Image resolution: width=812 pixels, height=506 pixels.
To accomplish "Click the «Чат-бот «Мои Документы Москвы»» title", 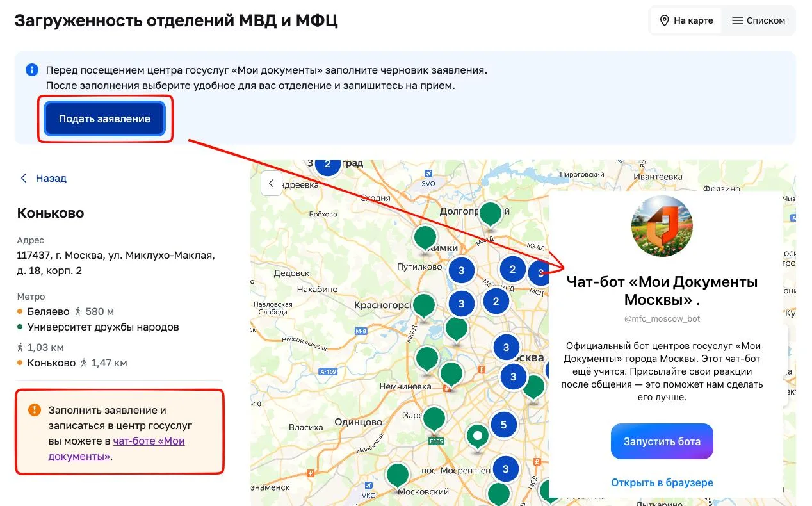I will (662, 291).
